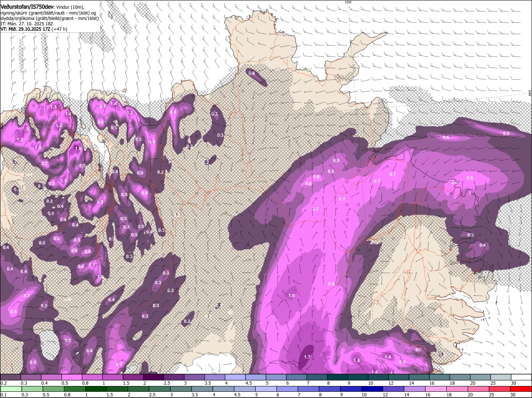Click the 'Vindur (10m)' text in the header
This screenshot has width=532, height=398.
70,7
